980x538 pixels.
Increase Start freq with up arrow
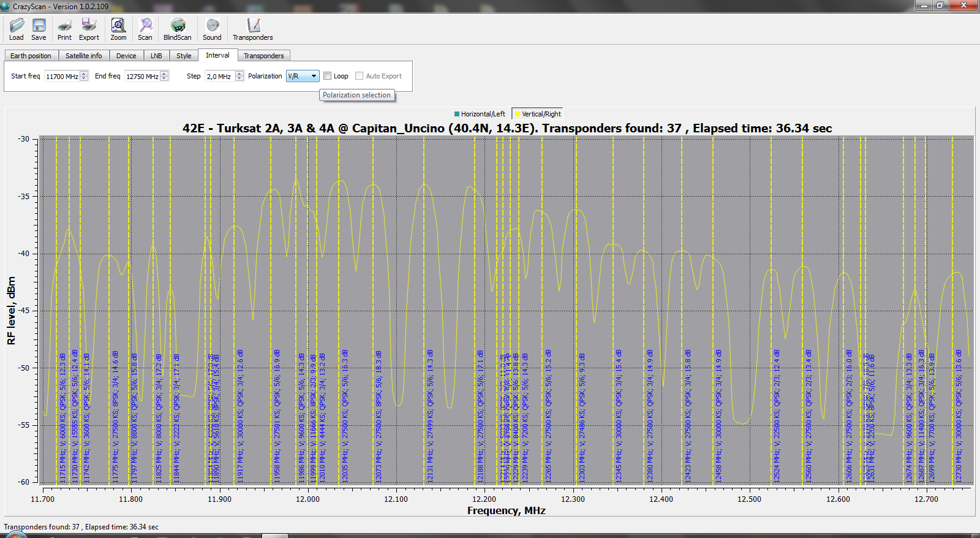click(x=84, y=74)
